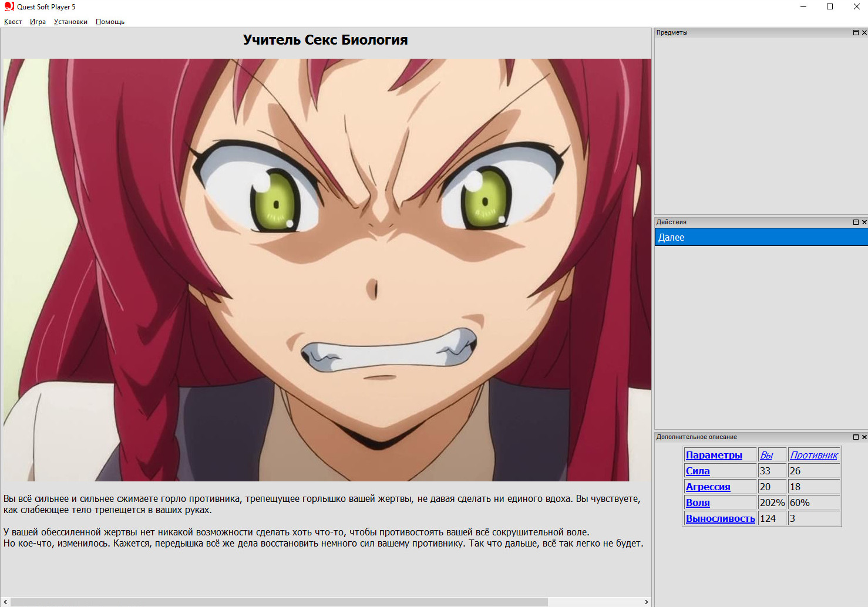Image resolution: width=868 pixels, height=607 pixels.
Task: Click the opponent Сила value 26
Action: (x=795, y=471)
